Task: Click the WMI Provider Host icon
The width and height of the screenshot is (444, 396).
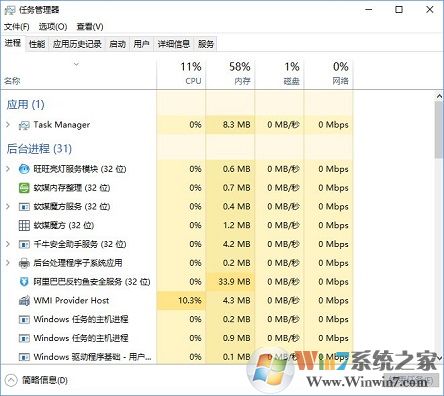Action: click(x=24, y=301)
